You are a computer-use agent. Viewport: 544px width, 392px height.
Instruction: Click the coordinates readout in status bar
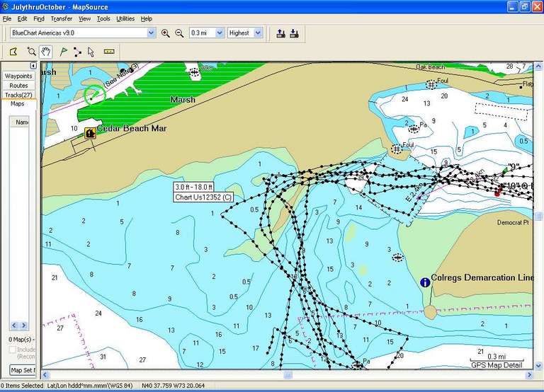173,386
